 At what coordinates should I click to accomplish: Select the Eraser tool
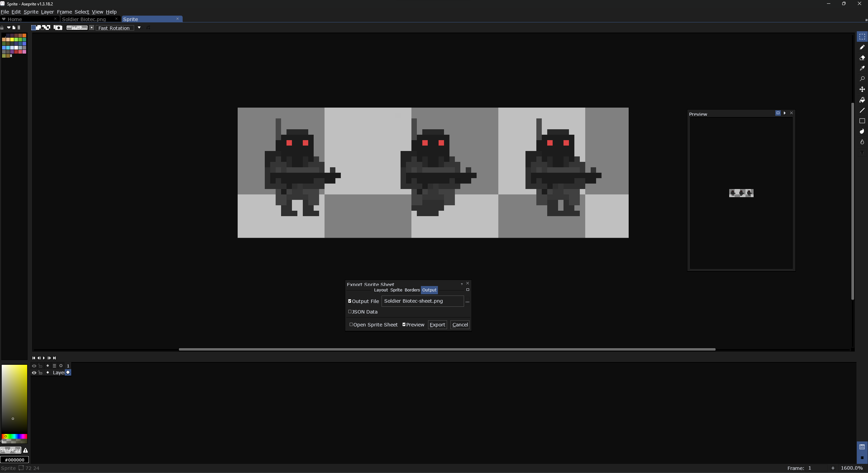[862, 58]
